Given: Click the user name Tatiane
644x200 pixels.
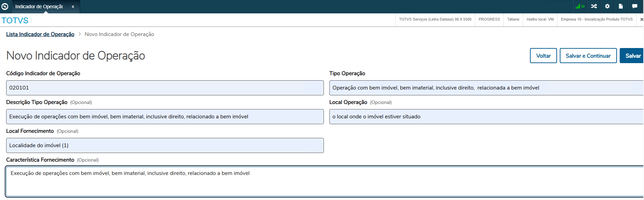Looking at the screenshot, I should point(513,20).
